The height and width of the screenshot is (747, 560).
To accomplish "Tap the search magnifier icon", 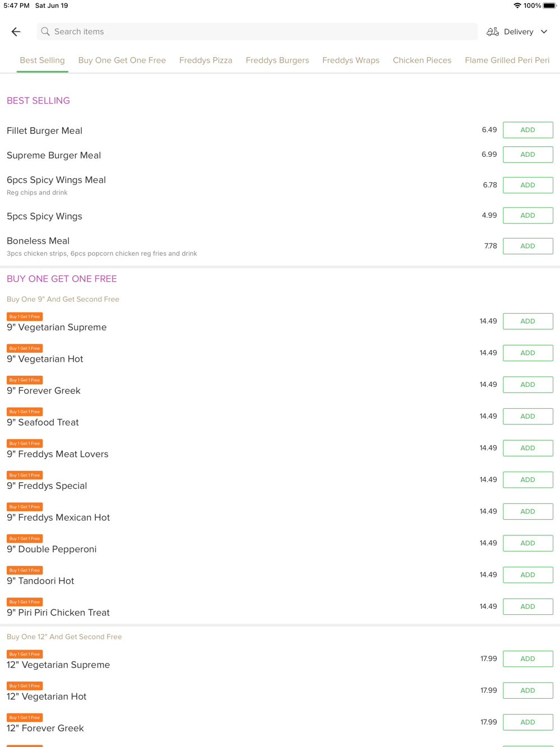I will [45, 32].
